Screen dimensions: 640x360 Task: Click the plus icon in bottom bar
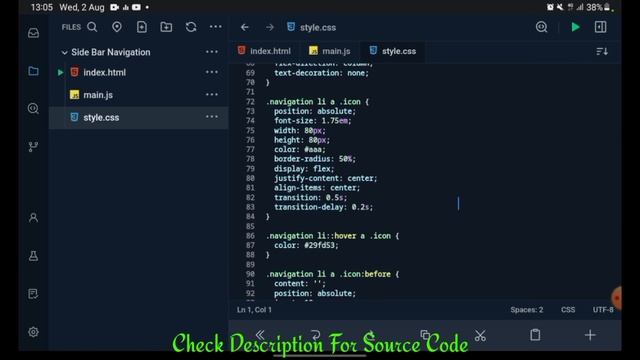pyautogui.click(x=590, y=335)
